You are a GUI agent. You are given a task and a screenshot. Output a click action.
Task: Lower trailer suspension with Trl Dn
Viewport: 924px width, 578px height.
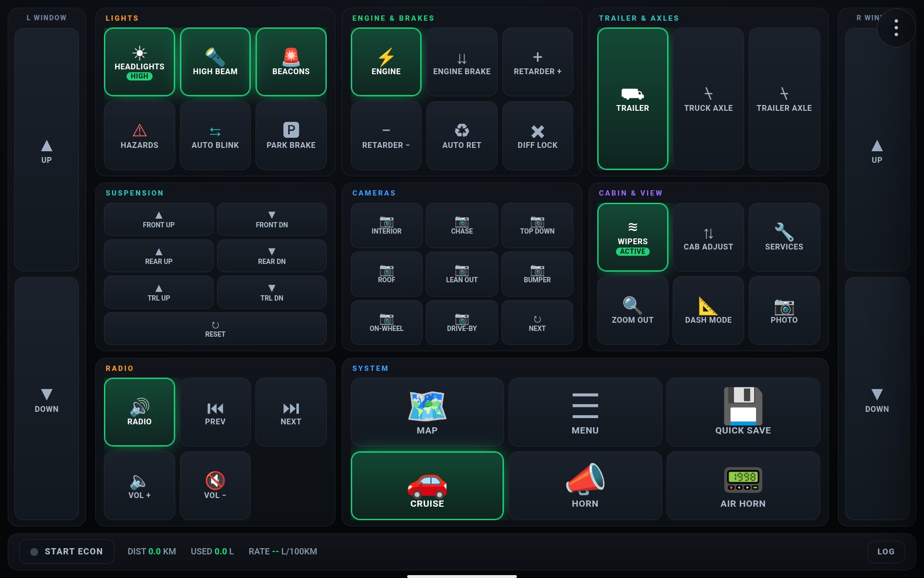(x=272, y=292)
